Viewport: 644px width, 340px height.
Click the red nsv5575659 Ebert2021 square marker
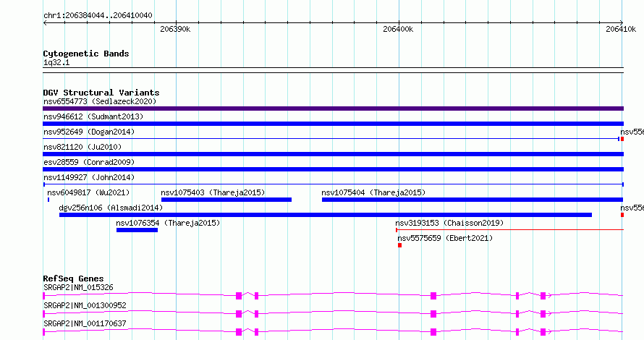pyautogui.click(x=399, y=245)
